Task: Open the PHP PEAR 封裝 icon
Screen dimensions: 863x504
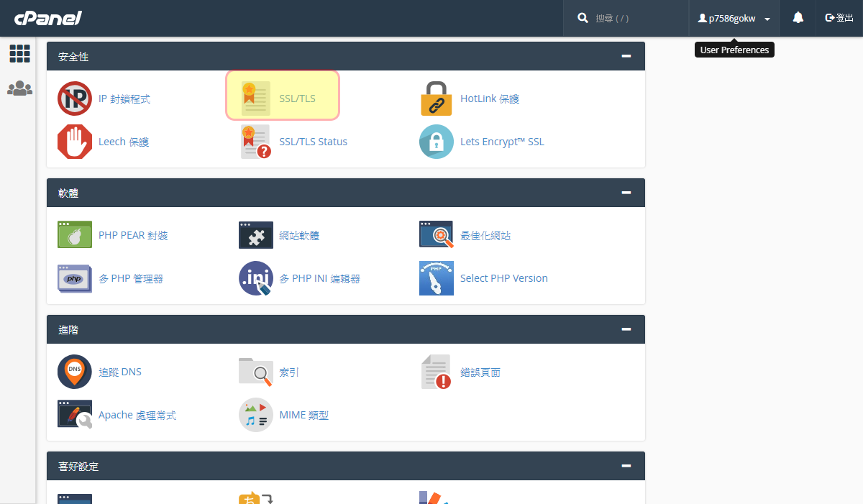Action: pyautogui.click(x=75, y=235)
